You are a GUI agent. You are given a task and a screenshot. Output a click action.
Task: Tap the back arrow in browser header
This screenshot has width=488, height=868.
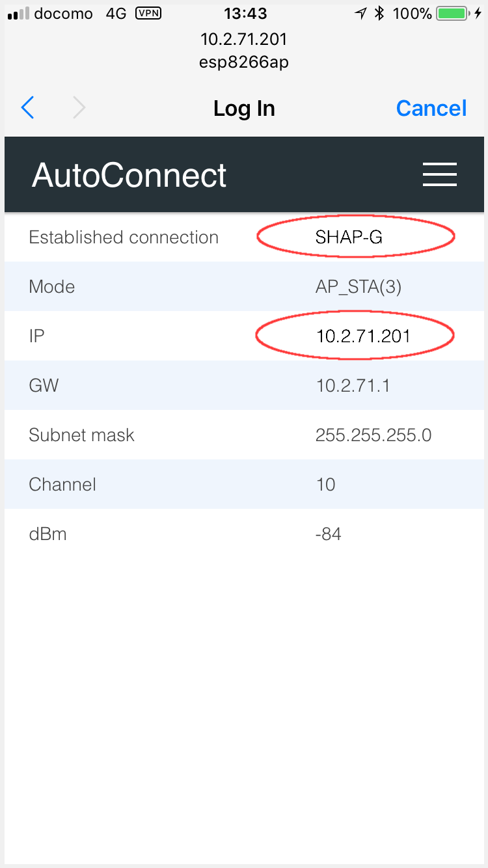point(27,107)
